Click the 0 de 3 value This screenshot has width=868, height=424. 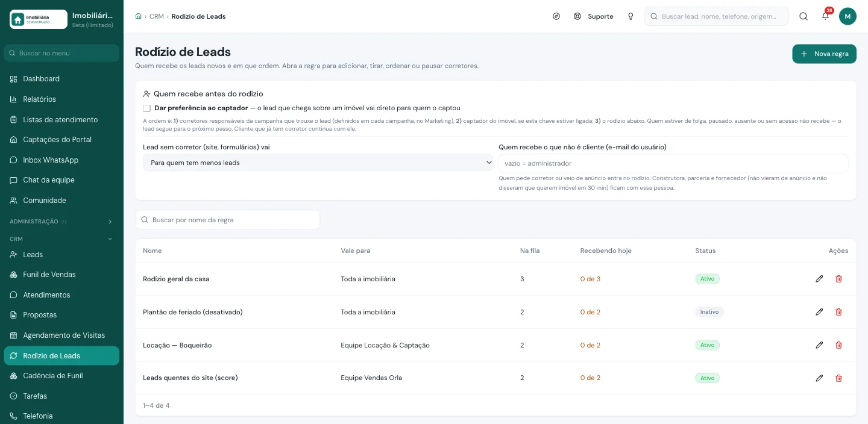[x=590, y=279]
